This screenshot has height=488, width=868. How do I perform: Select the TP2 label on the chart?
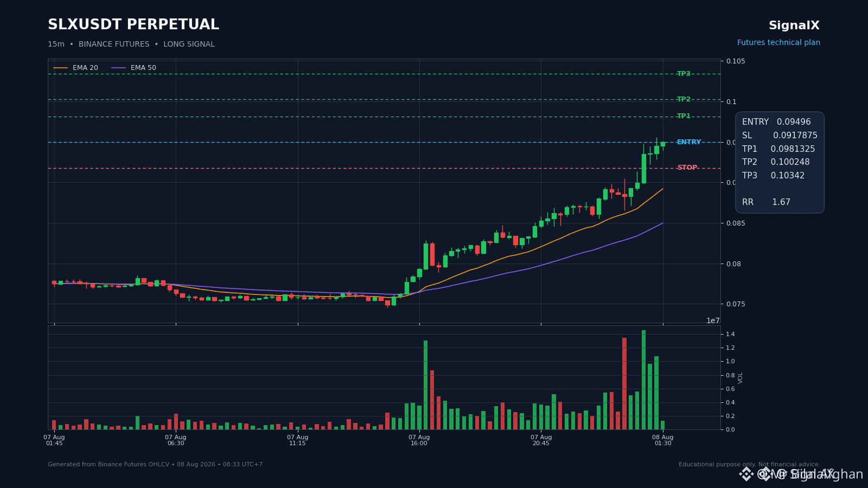point(684,99)
